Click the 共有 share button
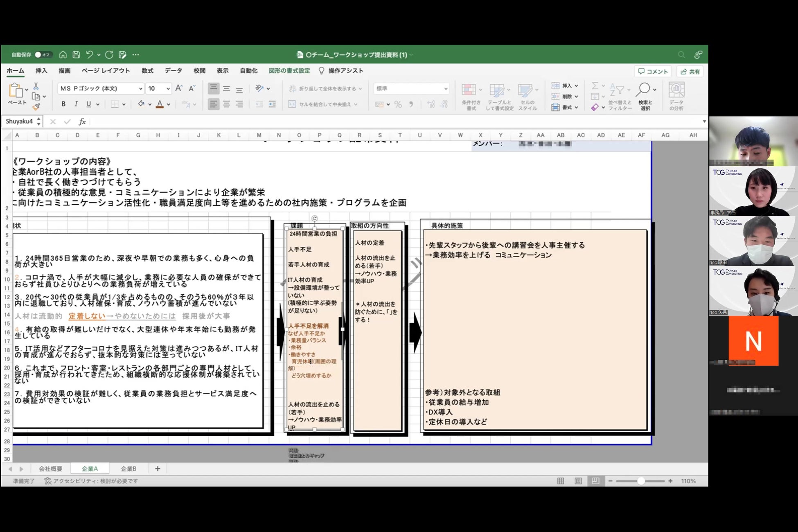The image size is (798, 532). tap(690, 71)
